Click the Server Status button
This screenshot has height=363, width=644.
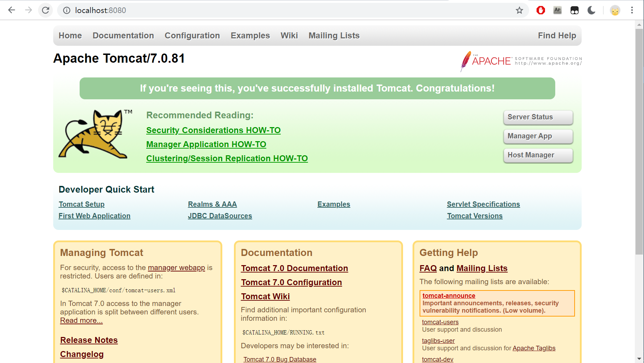click(x=538, y=117)
